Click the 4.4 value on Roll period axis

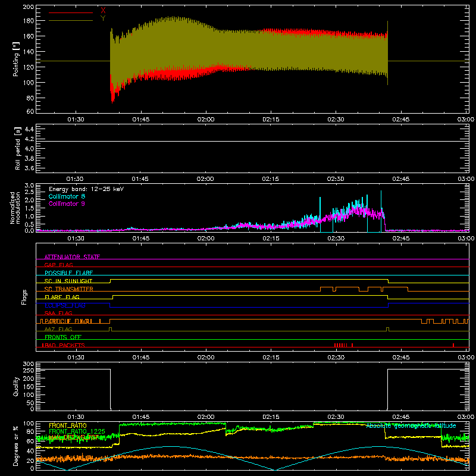29,129
